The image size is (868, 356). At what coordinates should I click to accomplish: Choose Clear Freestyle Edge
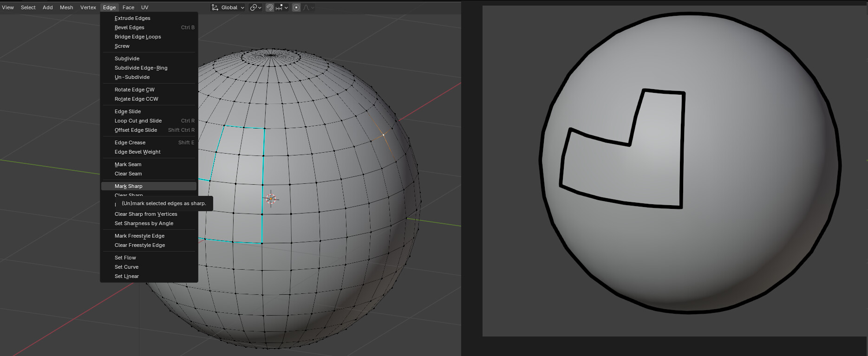pos(149,245)
